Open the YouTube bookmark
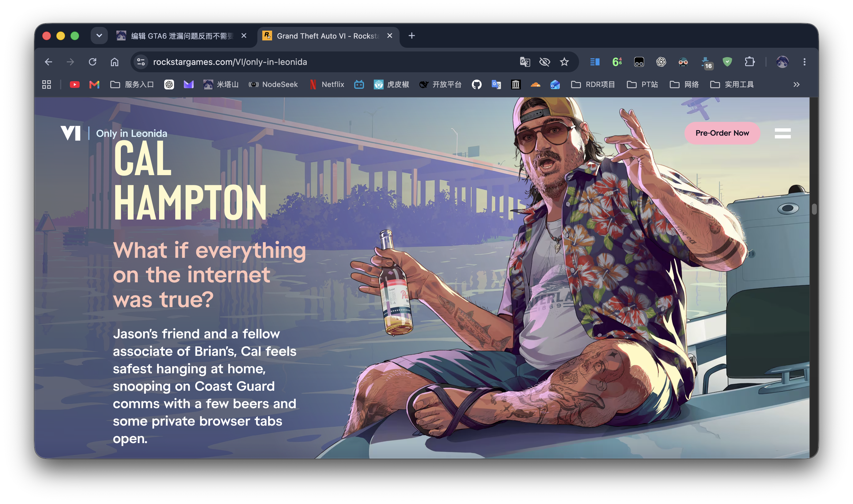The height and width of the screenshot is (504, 853). pyautogui.click(x=75, y=85)
